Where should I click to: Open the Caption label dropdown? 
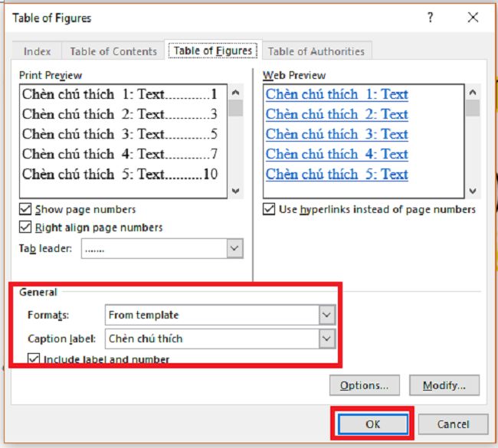327,338
